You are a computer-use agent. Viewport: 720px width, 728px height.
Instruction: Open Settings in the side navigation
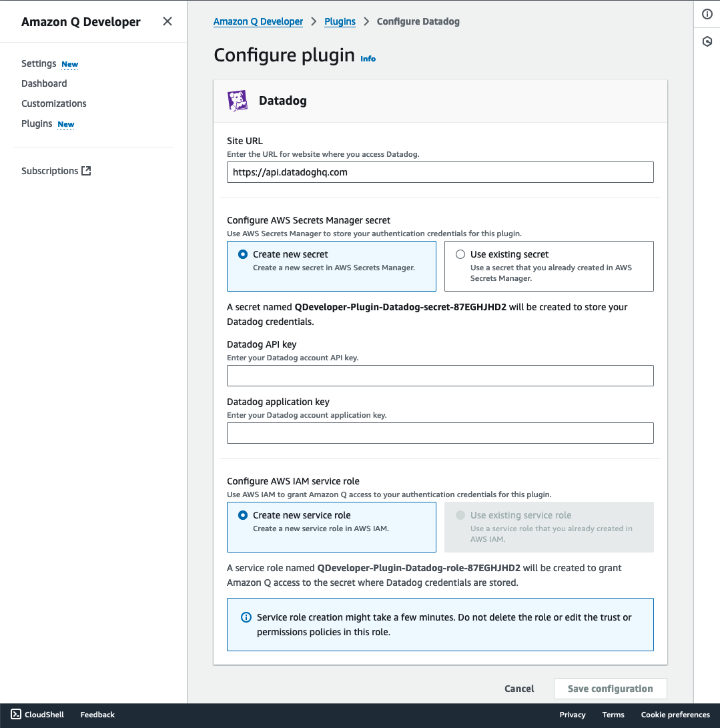(39, 63)
